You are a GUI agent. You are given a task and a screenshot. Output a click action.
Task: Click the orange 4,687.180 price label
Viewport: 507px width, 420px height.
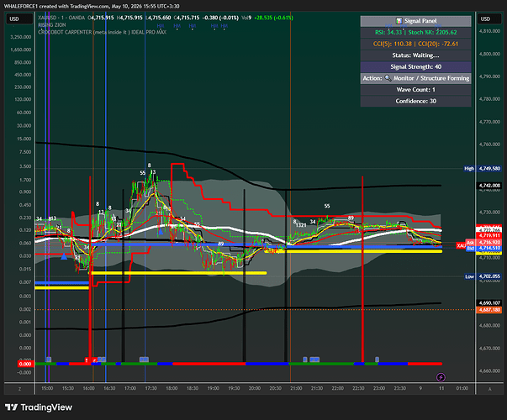point(489,310)
